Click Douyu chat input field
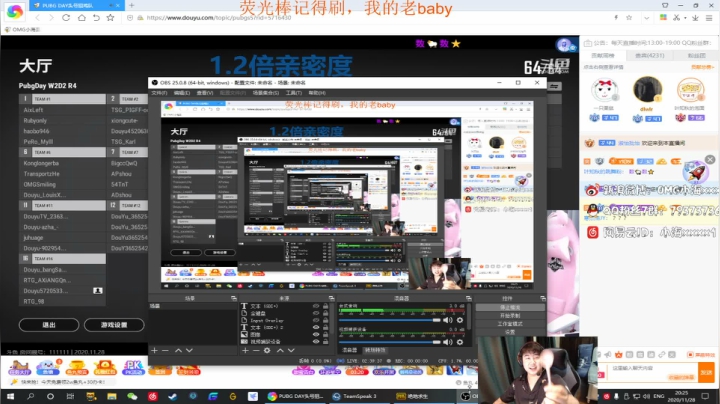The height and width of the screenshot is (404, 720). pyautogui.click(x=652, y=372)
